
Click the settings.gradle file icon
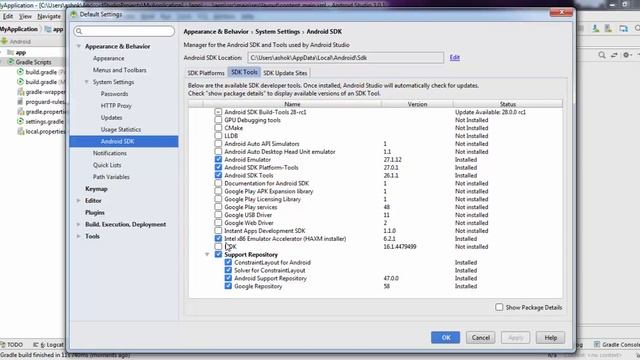pyautogui.click(x=20, y=121)
